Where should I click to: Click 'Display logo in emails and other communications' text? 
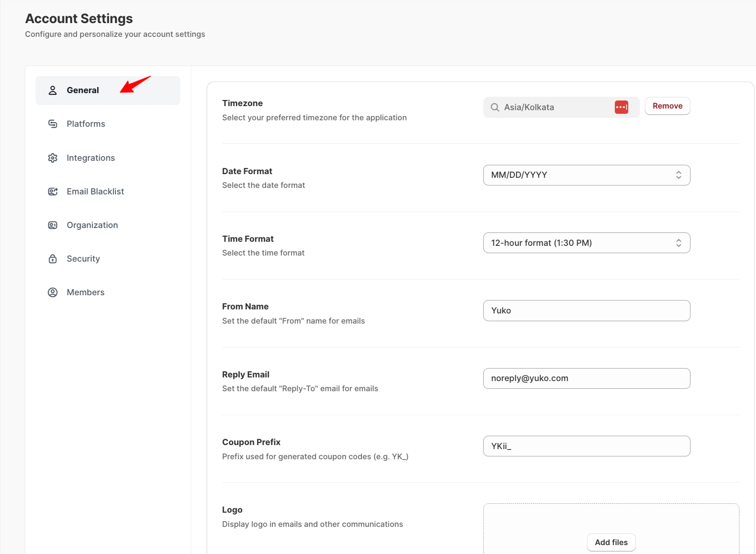pyautogui.click(x=312, y=524)
